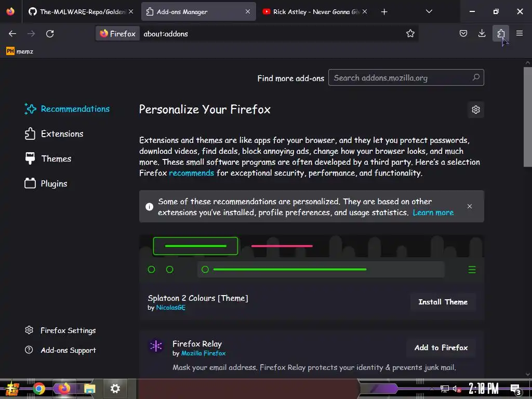532x399 pixels.
Task: Go back with the back arrow
Action: [x=12, y=34]
